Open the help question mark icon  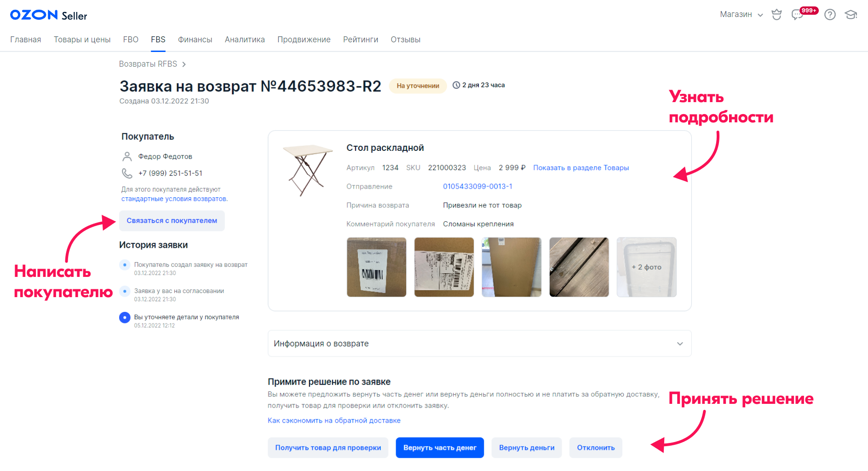[830, 15]
